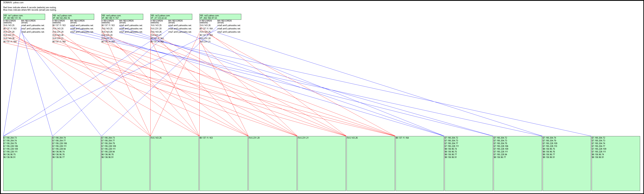Select the ns2.yahoo.com name server box

pos(73,17)
